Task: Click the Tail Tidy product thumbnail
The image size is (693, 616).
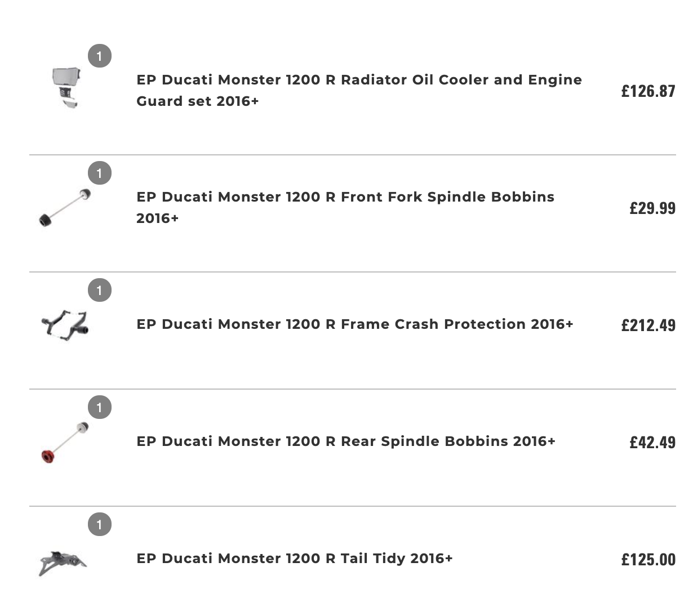Action: [x=63, y=563]
